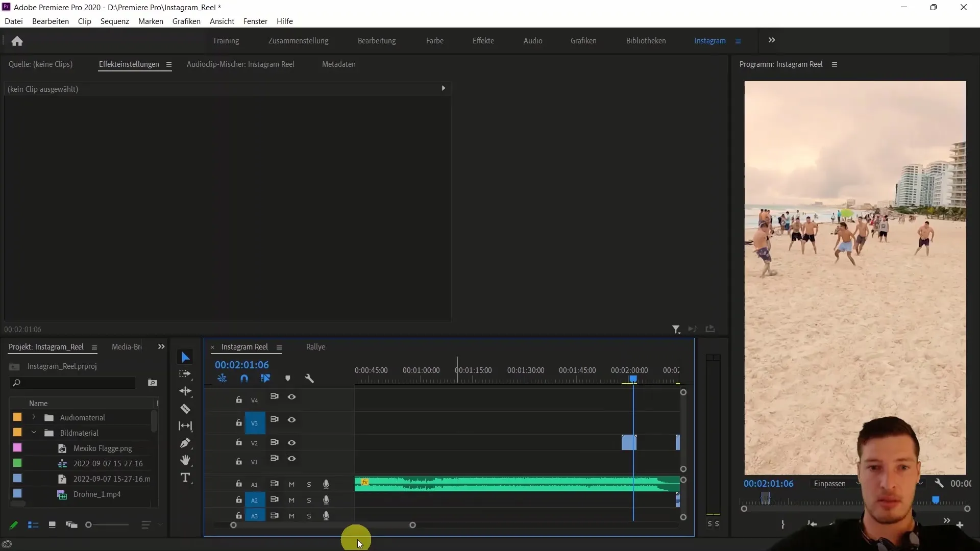This screenshot has height=551, width=980.
Task: Click the project search field
Action: click(72, 383)
